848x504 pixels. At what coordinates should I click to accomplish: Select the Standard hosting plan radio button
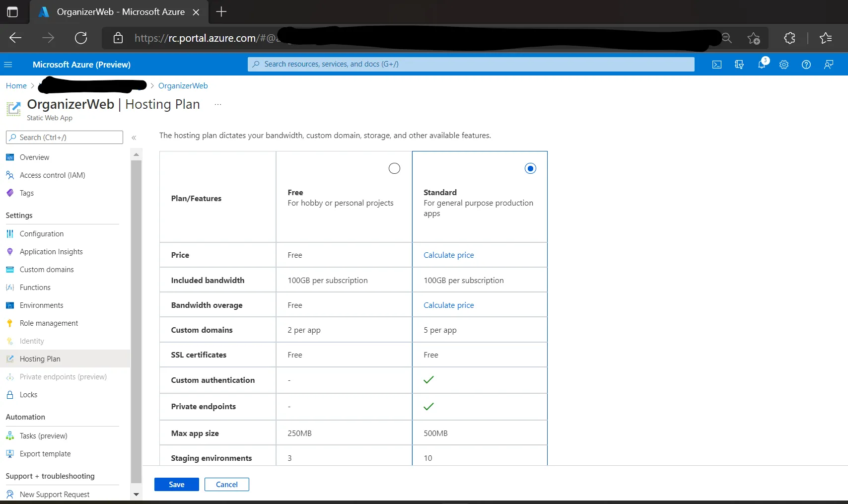(530, 168)
